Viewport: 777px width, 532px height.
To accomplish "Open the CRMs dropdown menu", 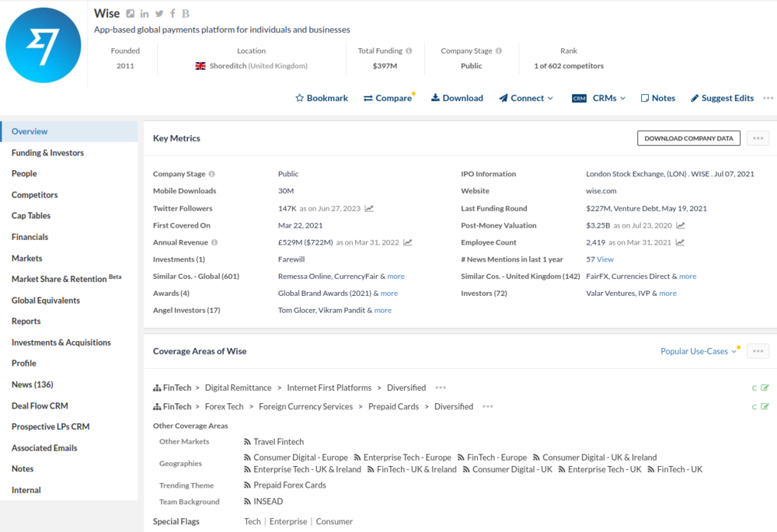I will (x=598, y=99).
